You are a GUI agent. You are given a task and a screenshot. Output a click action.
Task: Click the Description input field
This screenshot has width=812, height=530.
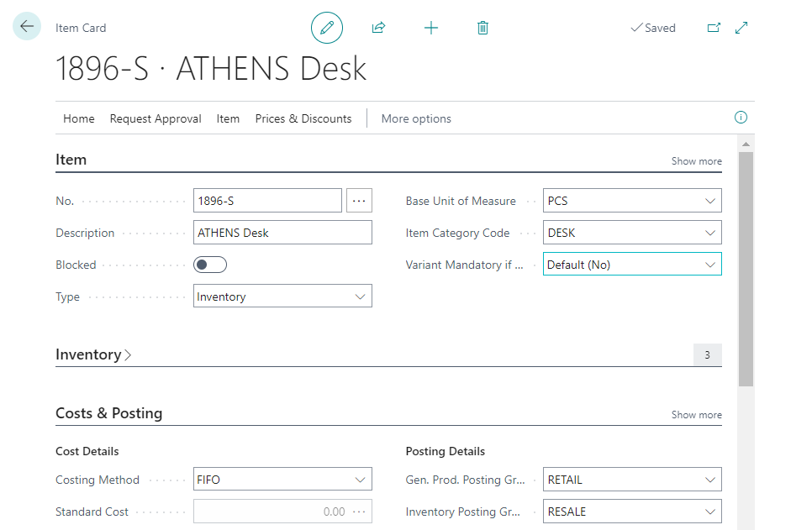pyautogui.click(x=282, y=233)
